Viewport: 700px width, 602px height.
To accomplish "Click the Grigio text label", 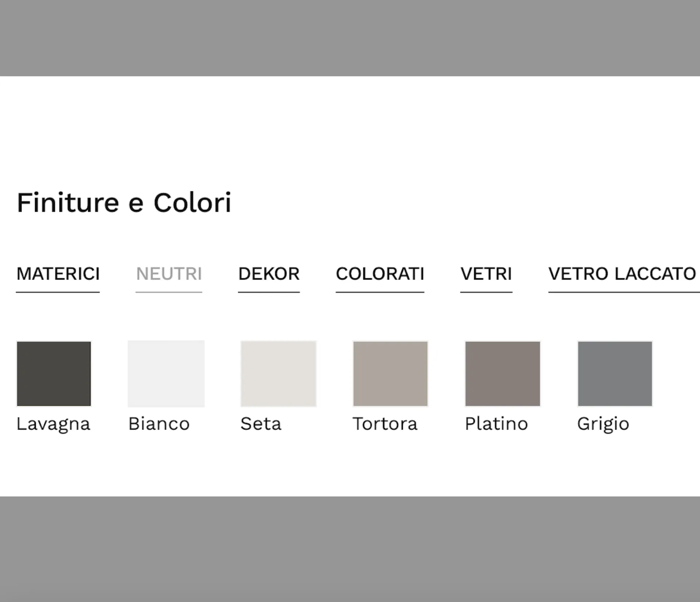I will 603,424.
